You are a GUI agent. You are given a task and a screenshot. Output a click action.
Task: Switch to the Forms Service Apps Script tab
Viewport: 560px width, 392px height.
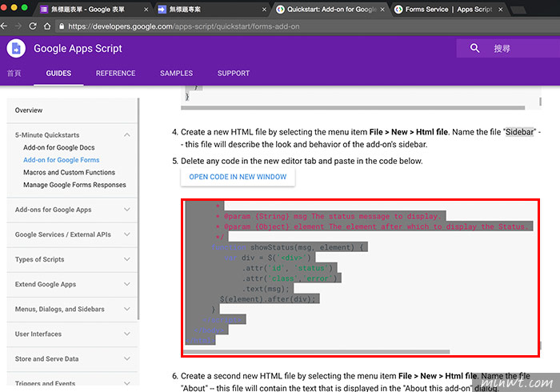449,10
